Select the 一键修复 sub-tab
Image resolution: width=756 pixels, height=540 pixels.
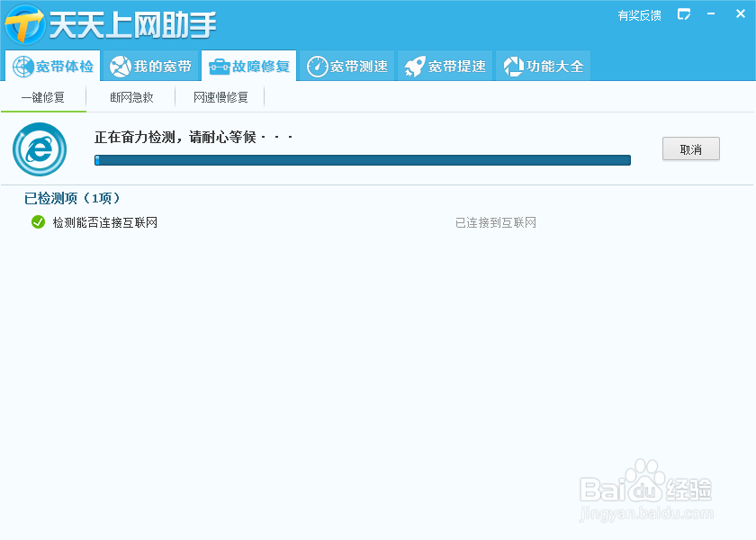[x=43, y=98]
